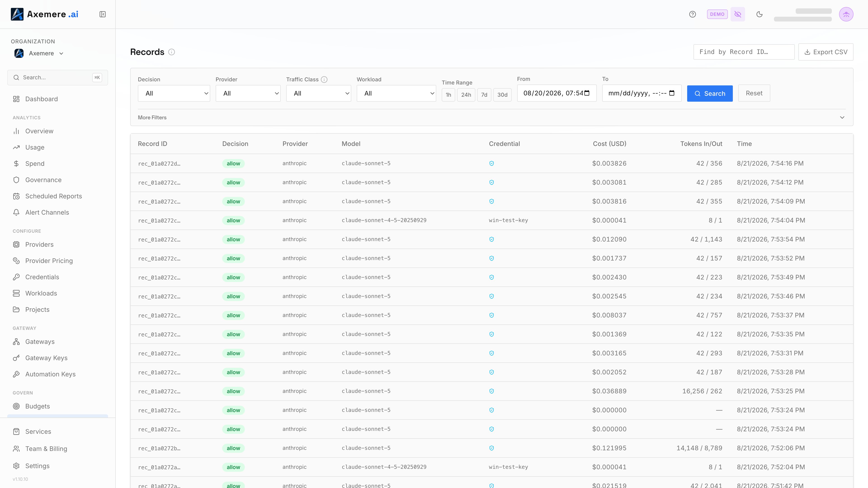This screenshot has width=868, height=488.
Task: Open the Provider filter dropdown
Action: click(x=248, y=93)
